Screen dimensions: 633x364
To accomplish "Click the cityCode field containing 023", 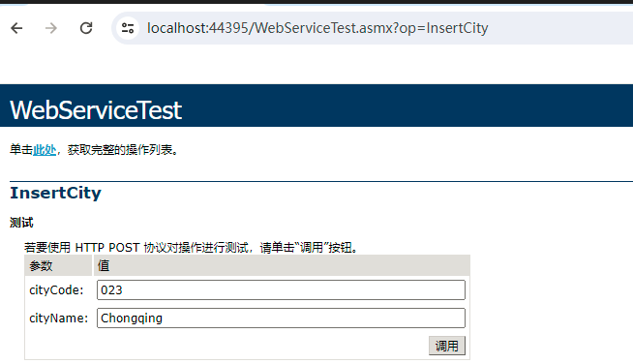I will tap(281, 290).
